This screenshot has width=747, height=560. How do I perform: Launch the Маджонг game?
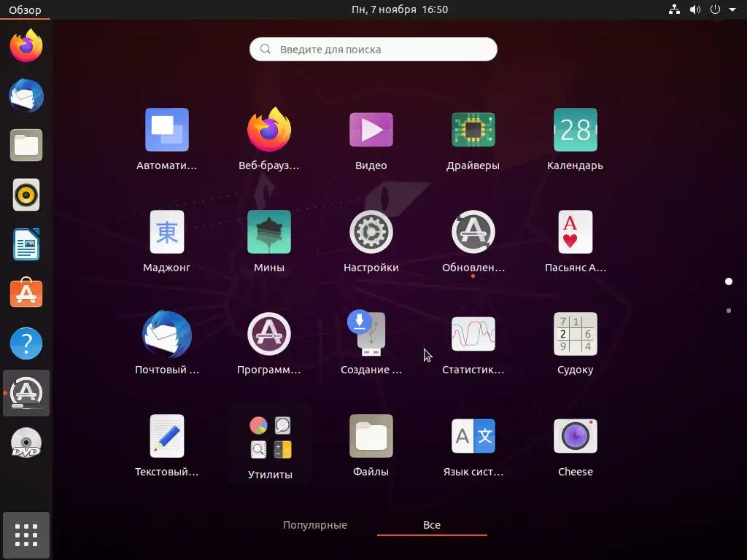click(167, 232)
